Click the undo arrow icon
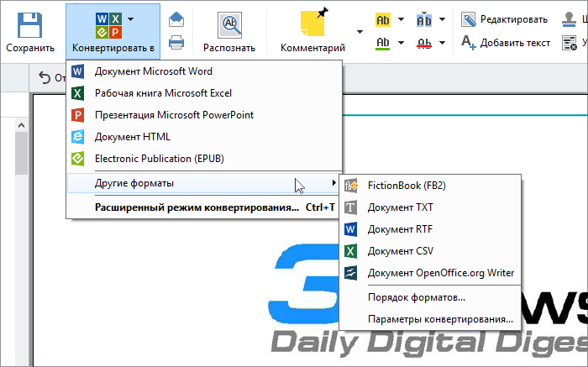This screenshot has width=588, height=367. point(45,77)
